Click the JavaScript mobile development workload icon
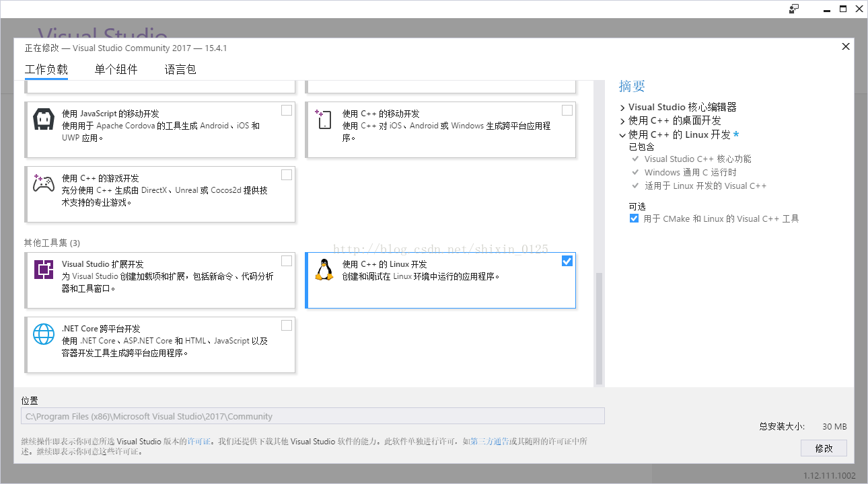868x484 pixels. click(x=44, y=119)
